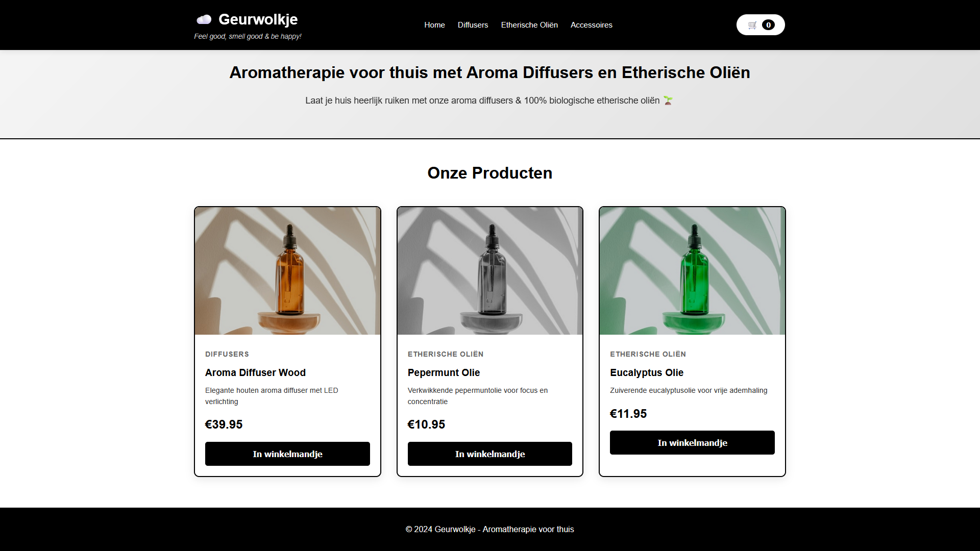The height and width of the screenshot is (551, 980).
Task: Open the shopping cart icon
Action: point(752,25)
